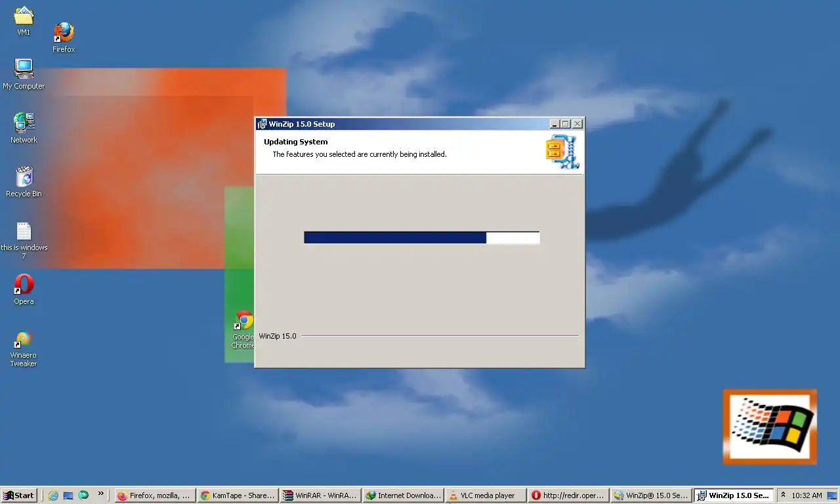Viewport: 840px width, 504px height.
Task: Launch Internet Explorer from Quick Launch
Action: pyautogui.click(x=53, y=495)
